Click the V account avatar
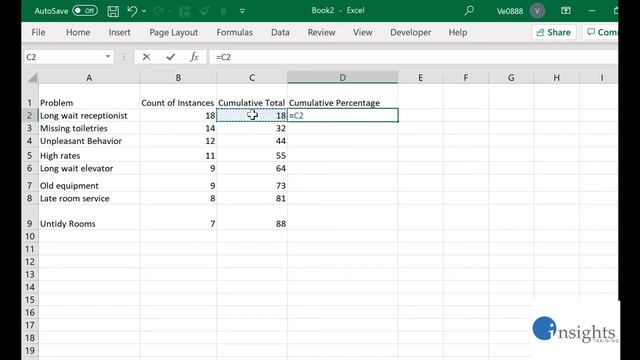The width and height of the screenshot is (640, 360). (537, 11)
